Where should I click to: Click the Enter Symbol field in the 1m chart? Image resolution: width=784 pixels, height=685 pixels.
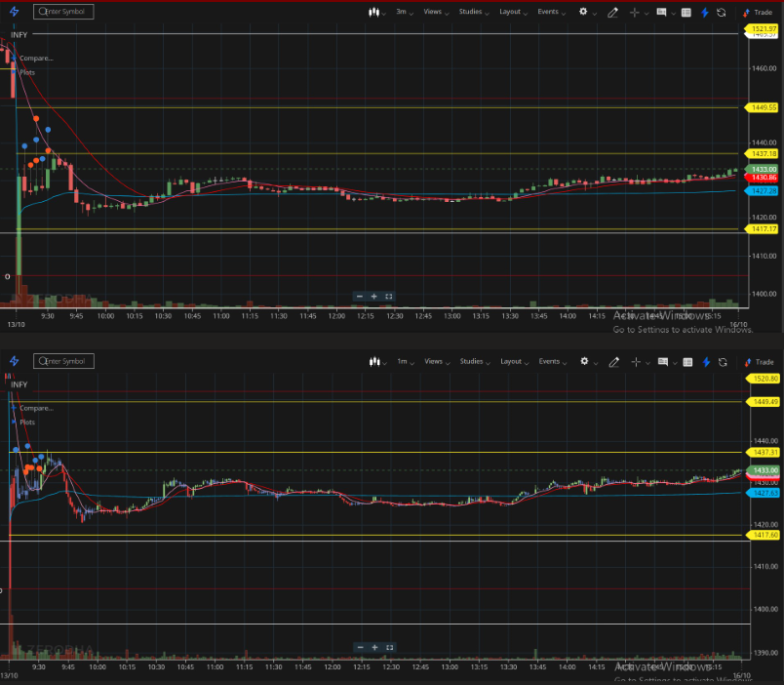pos(63,361)
